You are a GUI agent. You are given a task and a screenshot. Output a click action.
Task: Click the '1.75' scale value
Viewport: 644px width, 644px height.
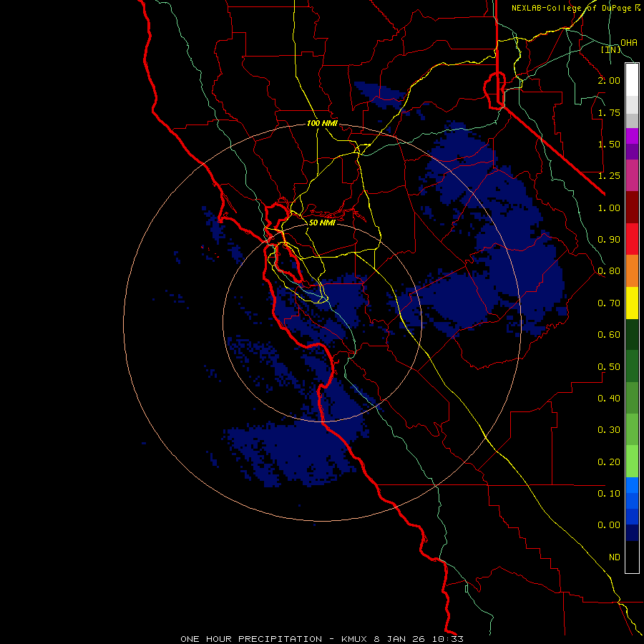click(609, 112)
